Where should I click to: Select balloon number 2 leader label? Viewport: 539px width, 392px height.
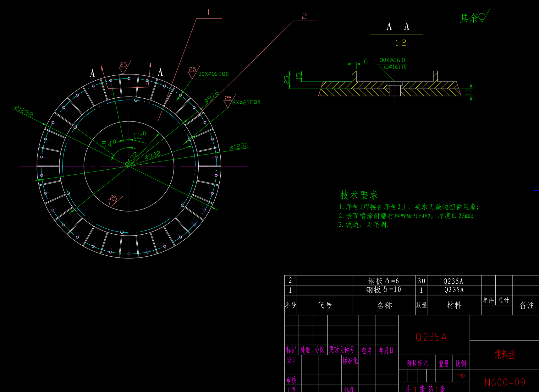304,16
